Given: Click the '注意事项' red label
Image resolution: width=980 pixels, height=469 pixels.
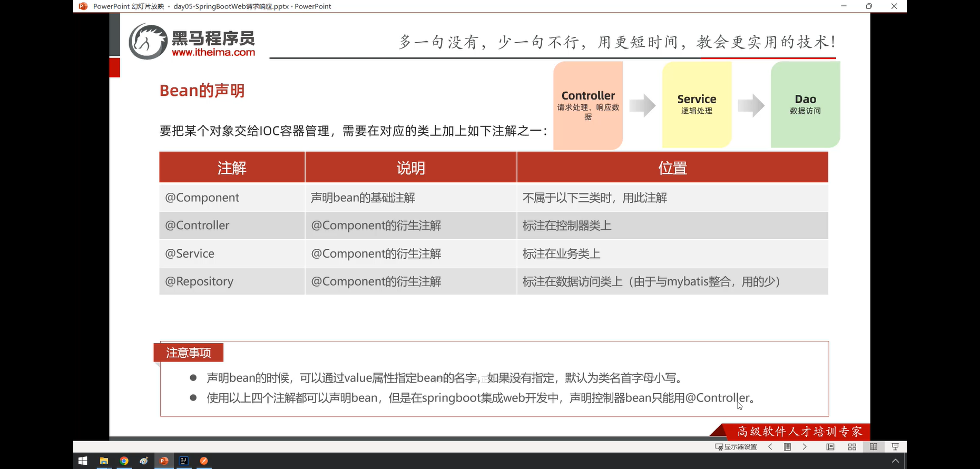Looking at the screenshot, I should [x=189, y=353].
